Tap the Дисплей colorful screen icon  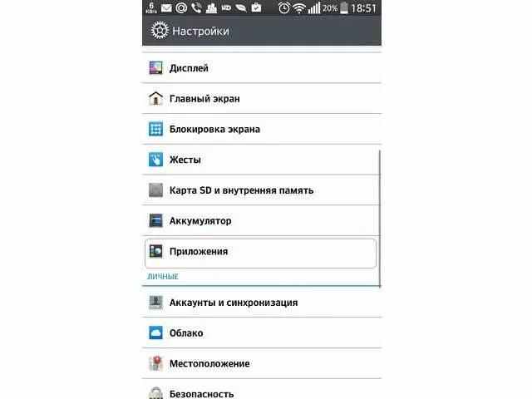point(155,68)
